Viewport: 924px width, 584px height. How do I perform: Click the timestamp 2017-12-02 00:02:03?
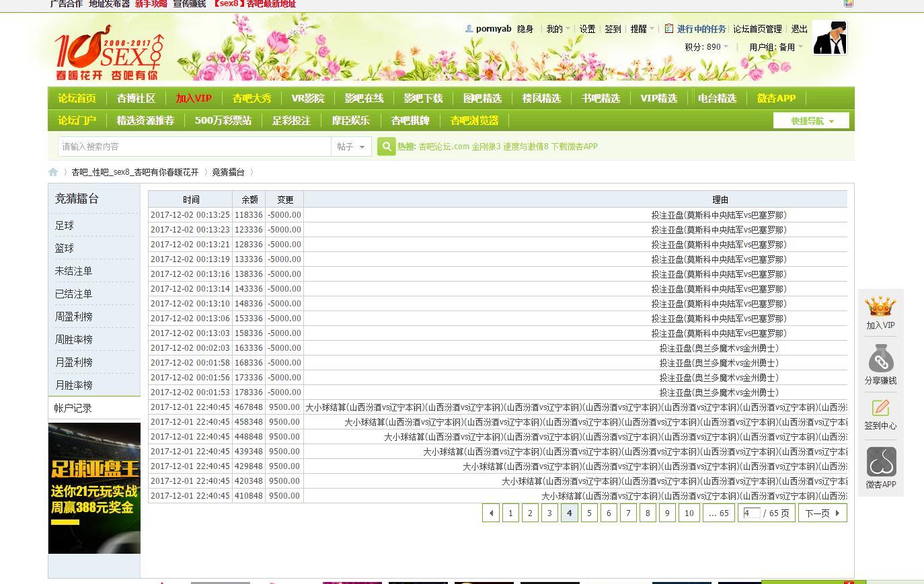(190, 348)
